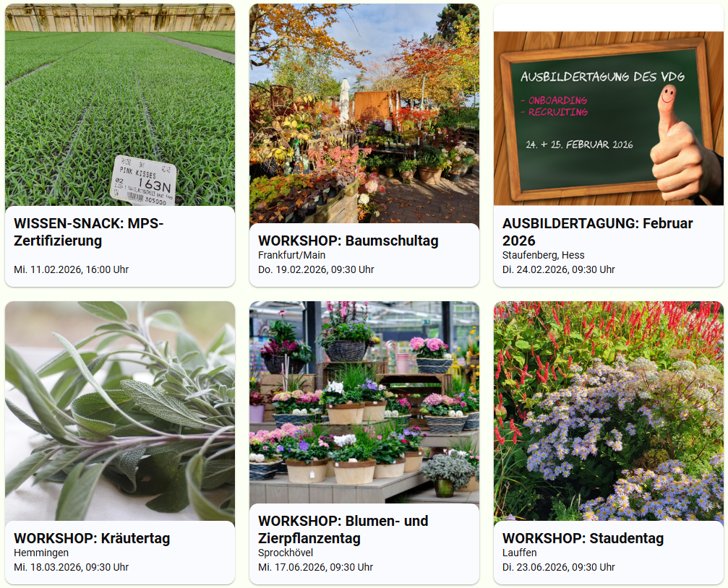
Task: Open AUSBILDERTAGUNG: Februar 2026 title
Action: point(598,232)
